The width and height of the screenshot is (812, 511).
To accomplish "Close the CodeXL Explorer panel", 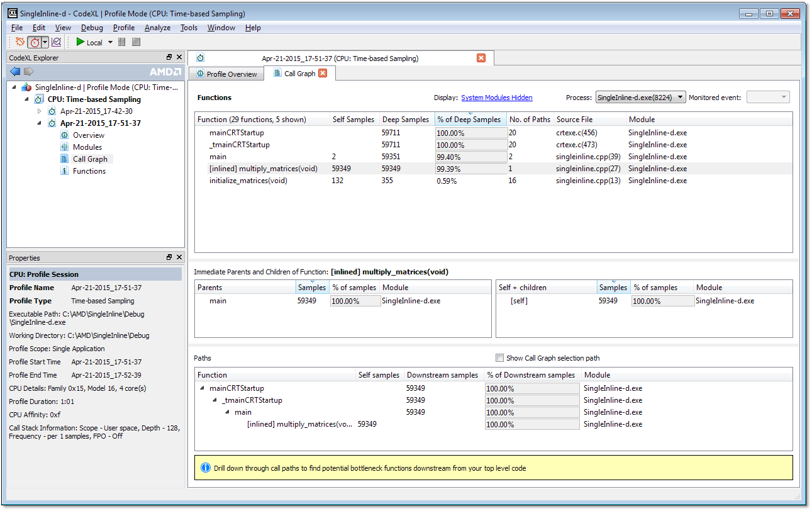I will tap(179, 57).
